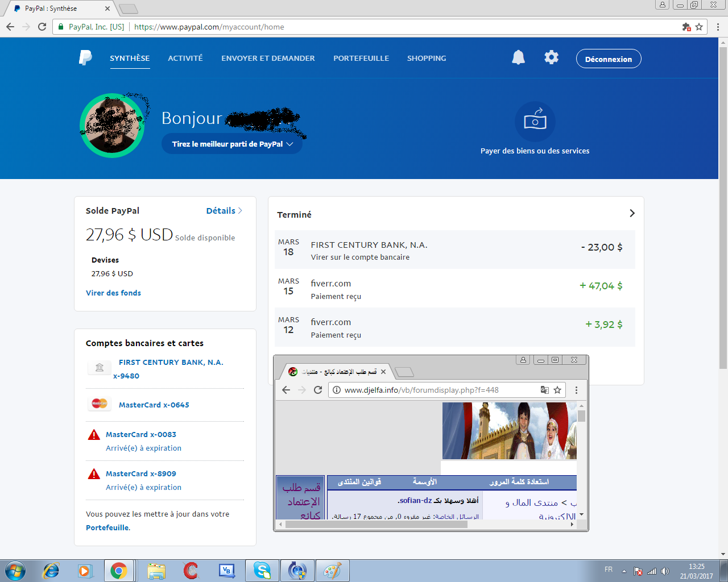Open the Windows Start menu
This screenshot has height=582, width=728.
click(x=15, y=571)
